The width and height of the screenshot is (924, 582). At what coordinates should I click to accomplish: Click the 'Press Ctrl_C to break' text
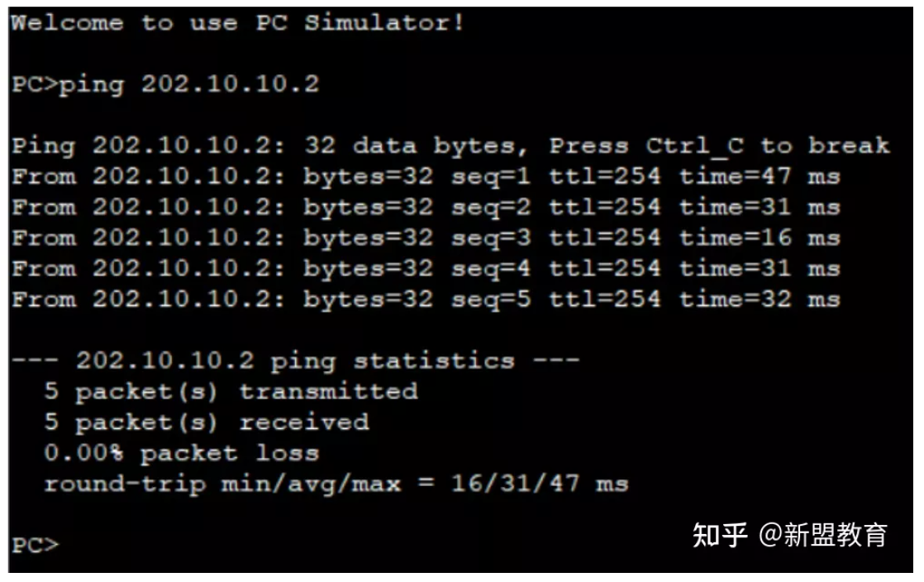(x=719, y=146)
